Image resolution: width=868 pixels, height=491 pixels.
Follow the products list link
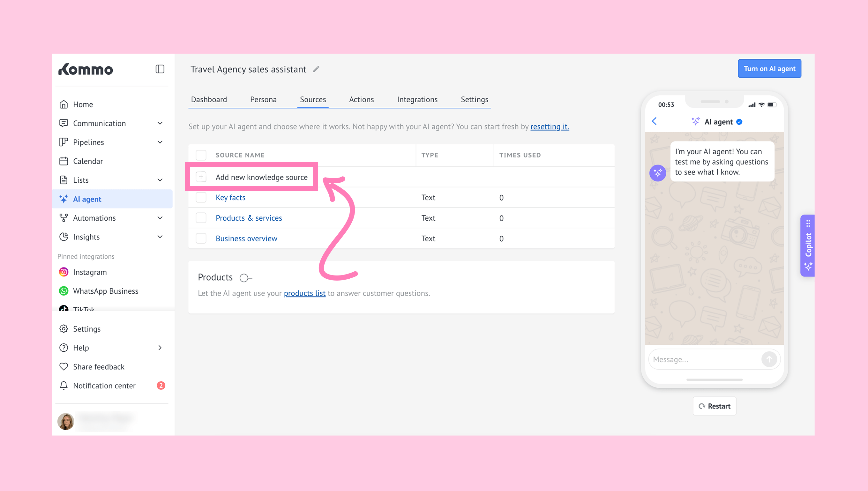[304, 293]
